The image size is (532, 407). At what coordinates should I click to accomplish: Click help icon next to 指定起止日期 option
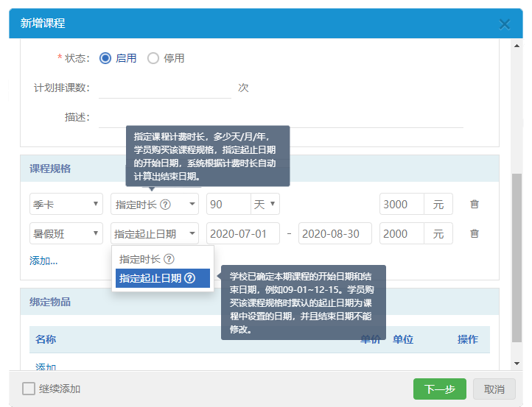[189, 278]
